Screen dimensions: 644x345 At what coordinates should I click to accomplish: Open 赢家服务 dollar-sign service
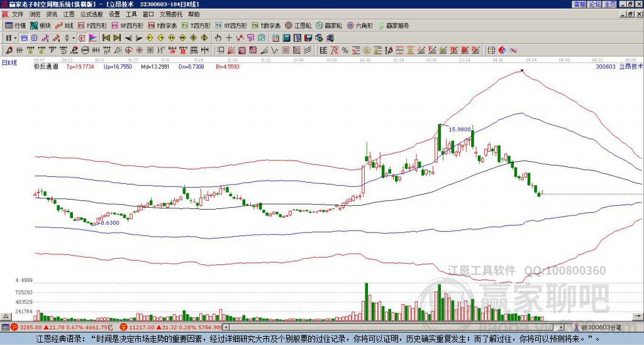pyautogui.click(x=394, y=25)
